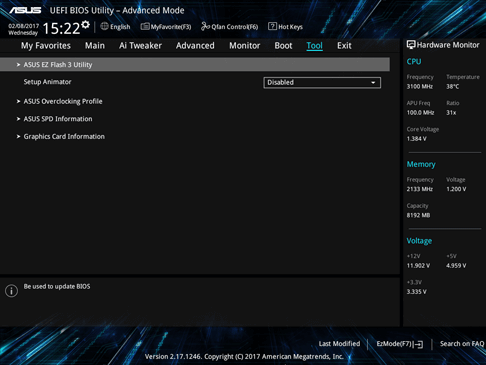The height and width of the screenshot is (365, 486).
Task: Click the Last Modified button
Action: 339,344
